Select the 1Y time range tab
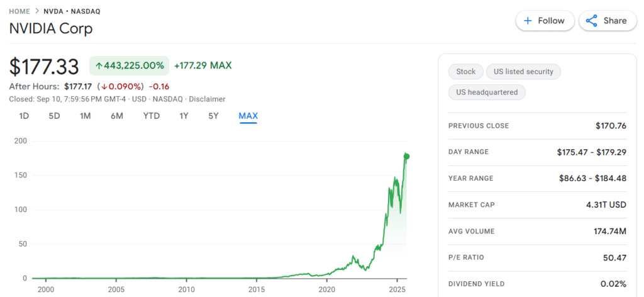The width and height of the screenshot is (644, 297). tap(184, 116)
